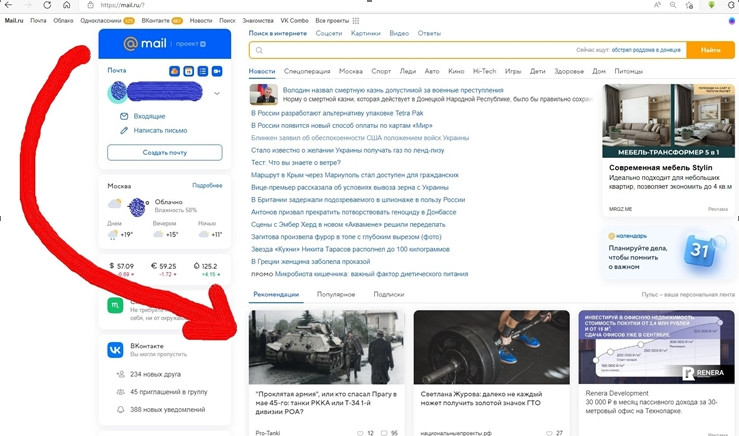Go to the browser home page icon

[66, 5]
